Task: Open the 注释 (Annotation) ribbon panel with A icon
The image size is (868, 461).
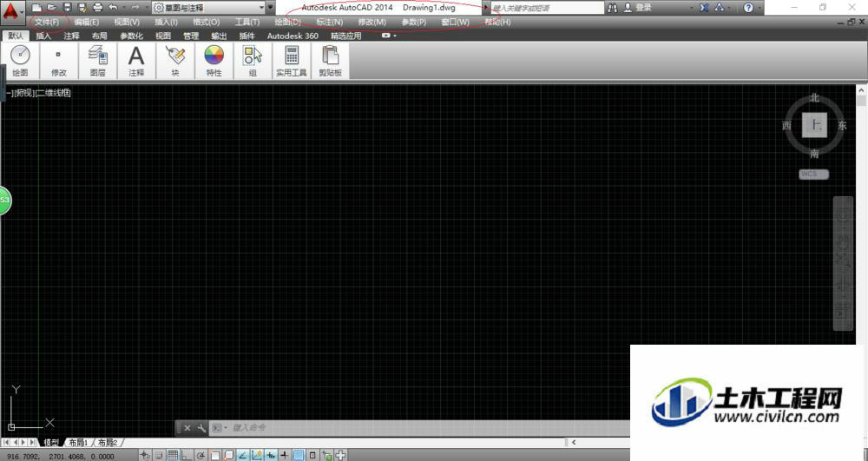Action: click(x=136, y=61)
